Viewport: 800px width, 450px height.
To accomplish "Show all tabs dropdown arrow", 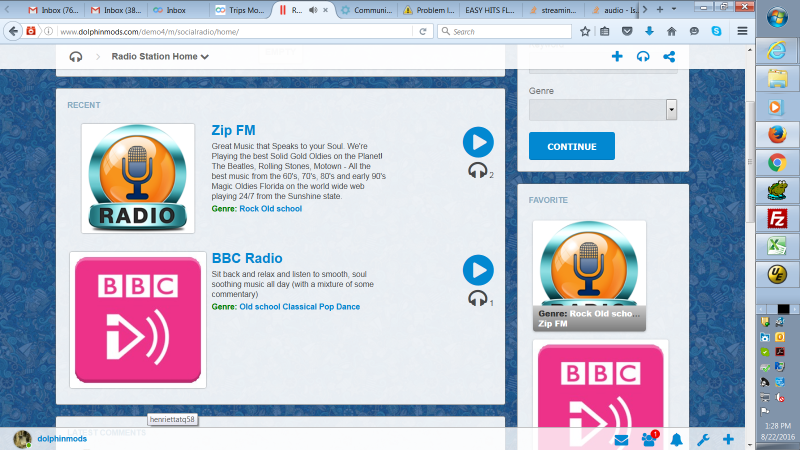I will 674,9.
